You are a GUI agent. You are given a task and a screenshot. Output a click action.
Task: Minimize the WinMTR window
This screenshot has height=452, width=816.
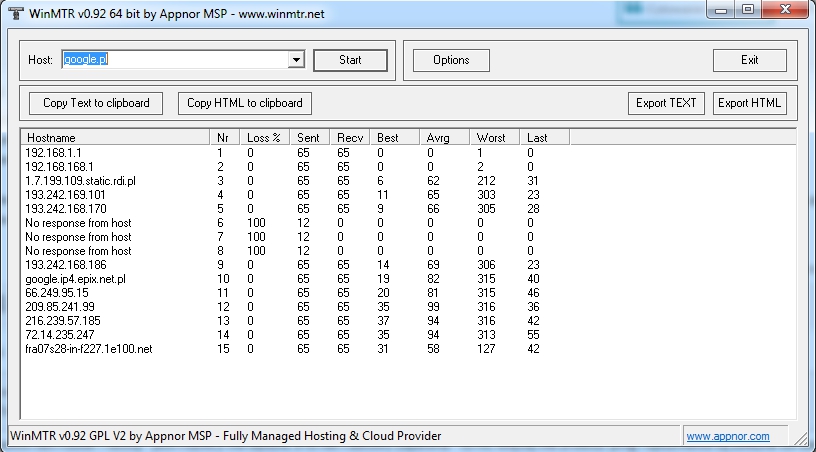click(x=721, y=10)
